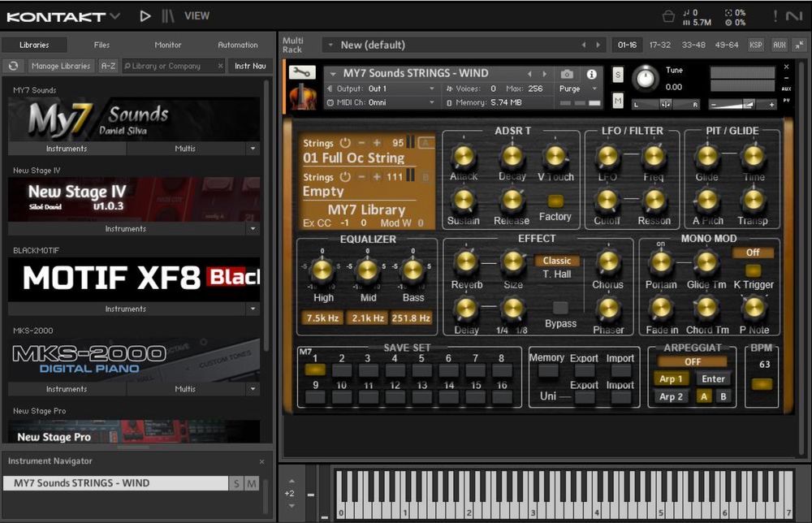Toggle the arpeggiator OFF button
812x523 pixels.
(693, 361)
